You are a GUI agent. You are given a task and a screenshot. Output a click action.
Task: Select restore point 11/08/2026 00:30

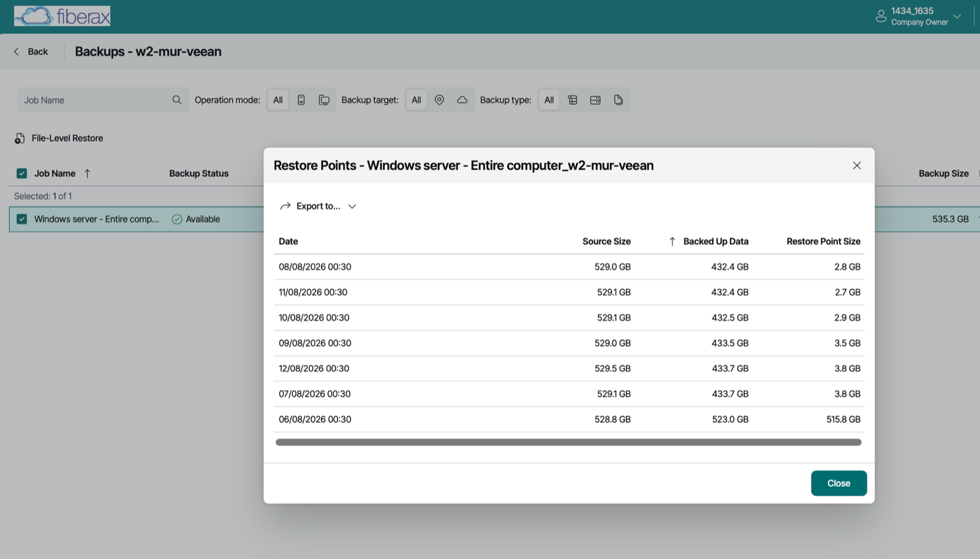(x=569, y=293)
